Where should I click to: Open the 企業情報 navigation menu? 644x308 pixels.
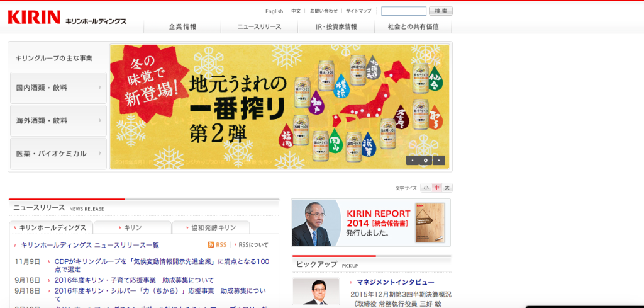182,26
